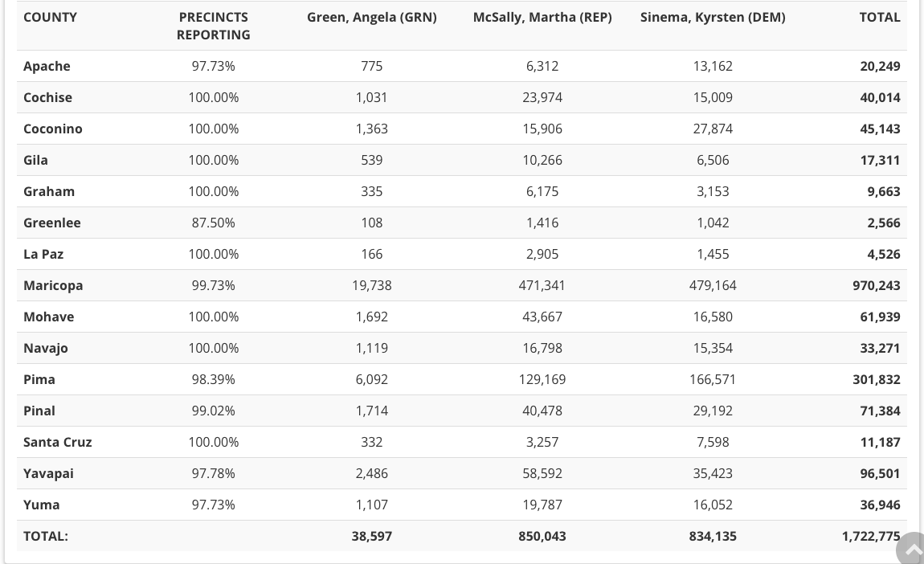
Task: Click Sinema's statewide total 834,135
Action: tap(712, 536)
